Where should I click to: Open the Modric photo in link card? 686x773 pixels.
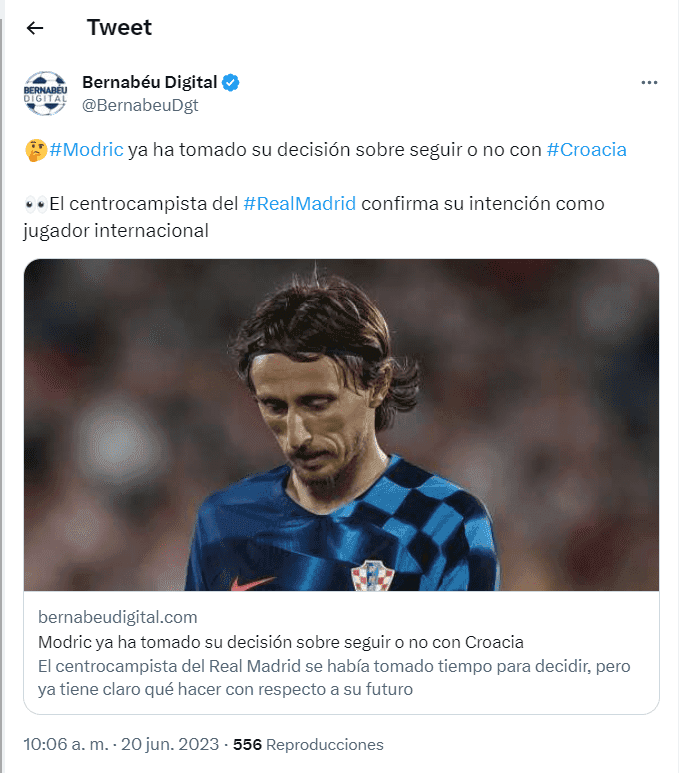pos(341,425)
